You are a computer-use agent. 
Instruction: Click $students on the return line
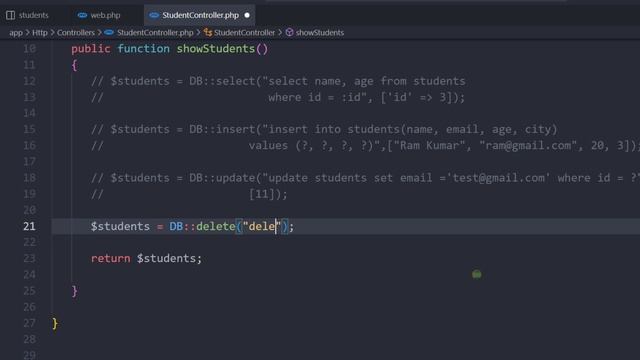pyautogui.click(x=166, y=258)
